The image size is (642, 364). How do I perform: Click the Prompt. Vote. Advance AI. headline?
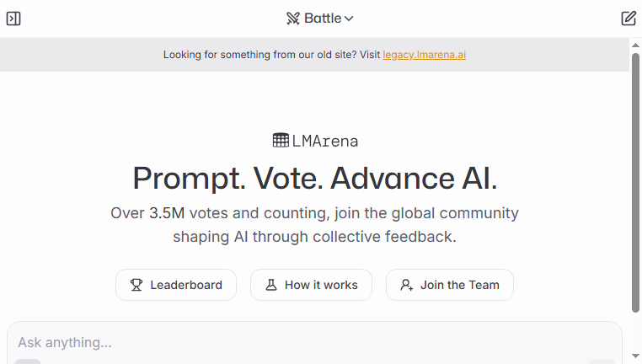click(x=315, y=179)
